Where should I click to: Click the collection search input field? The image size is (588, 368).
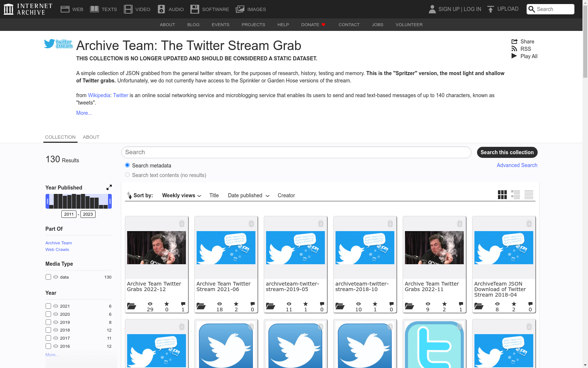(x=296, y=152)
